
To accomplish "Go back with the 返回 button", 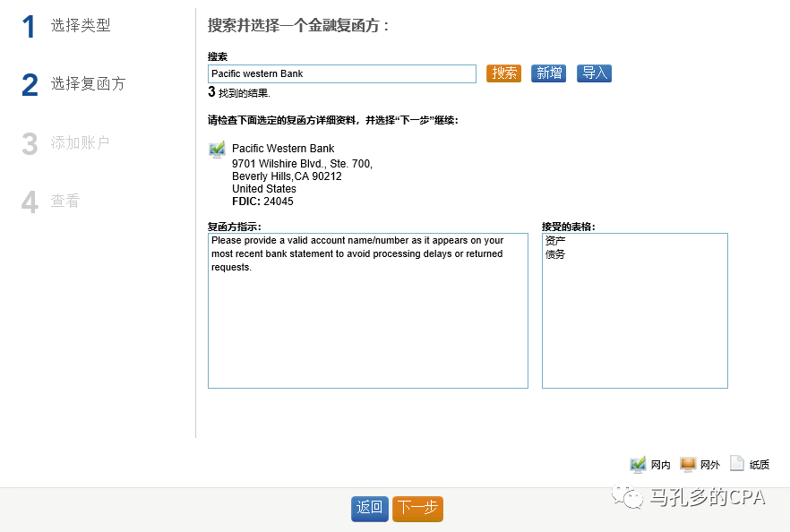I will coord(369,508).
